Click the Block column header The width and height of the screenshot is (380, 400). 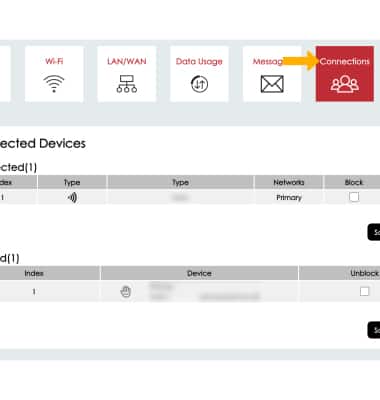click(353, 182)
